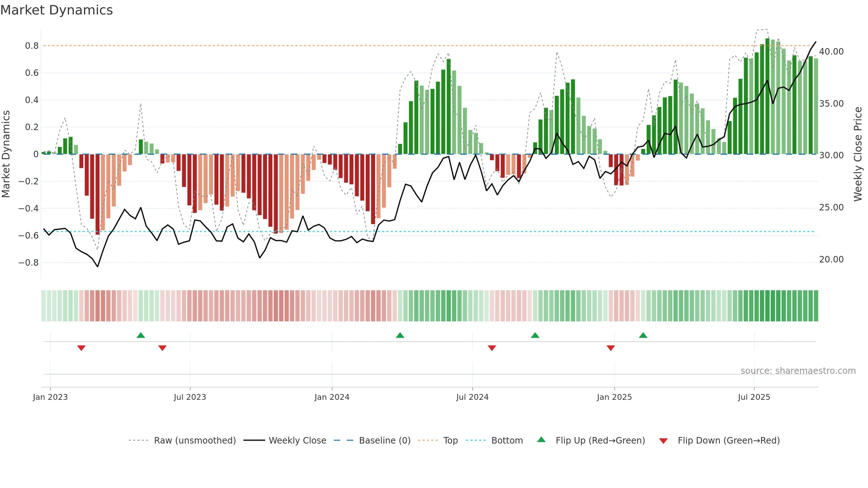Image resolution: width=868 pixels, height=488 pixels.
Task: Click the Jul 2025 x-axis label
Action: pyautogui.click(x=754, y=397)
